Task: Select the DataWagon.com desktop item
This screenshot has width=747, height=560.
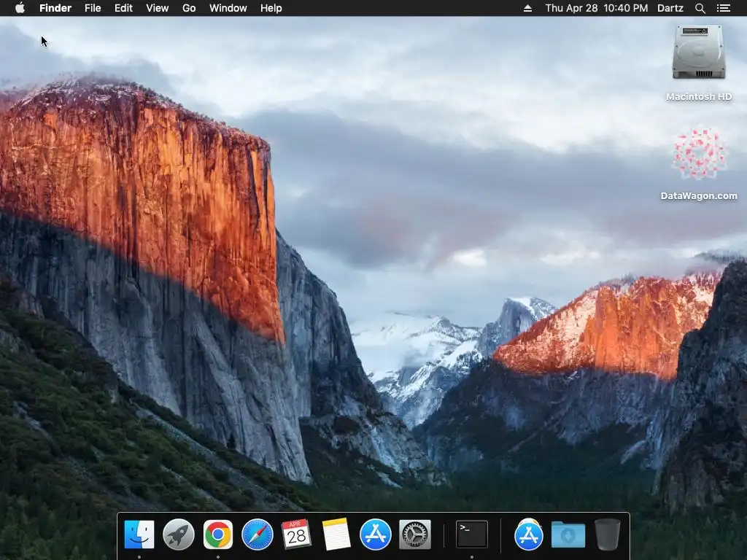Action: pyautogui.click(x=698, y=163)
